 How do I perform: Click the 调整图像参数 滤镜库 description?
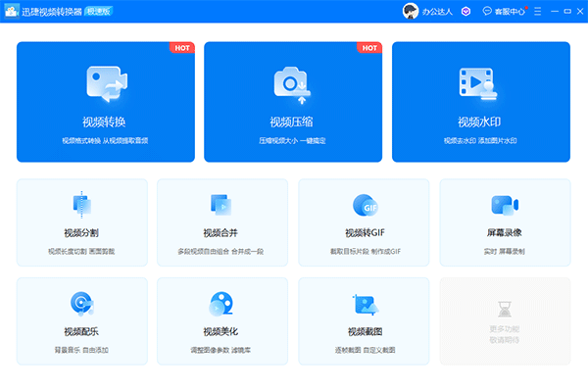pyautogui.click(x=220, y=350)
